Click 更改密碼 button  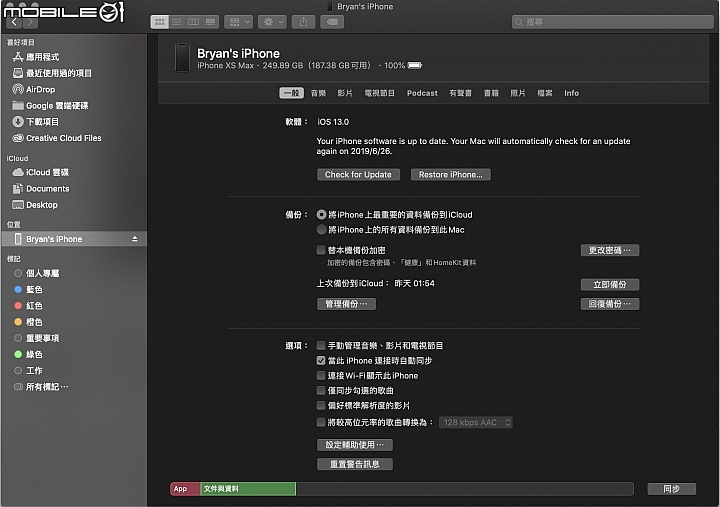click(610, 250)
